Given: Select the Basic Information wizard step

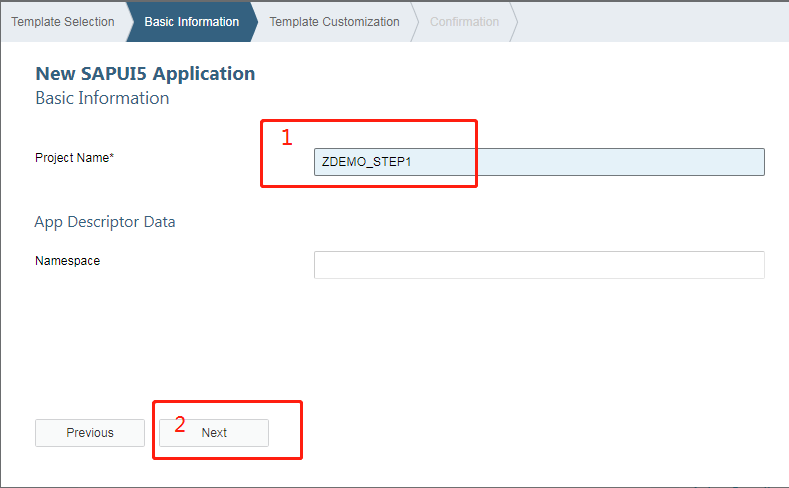Looking at the screenshot, I should 191,21.
